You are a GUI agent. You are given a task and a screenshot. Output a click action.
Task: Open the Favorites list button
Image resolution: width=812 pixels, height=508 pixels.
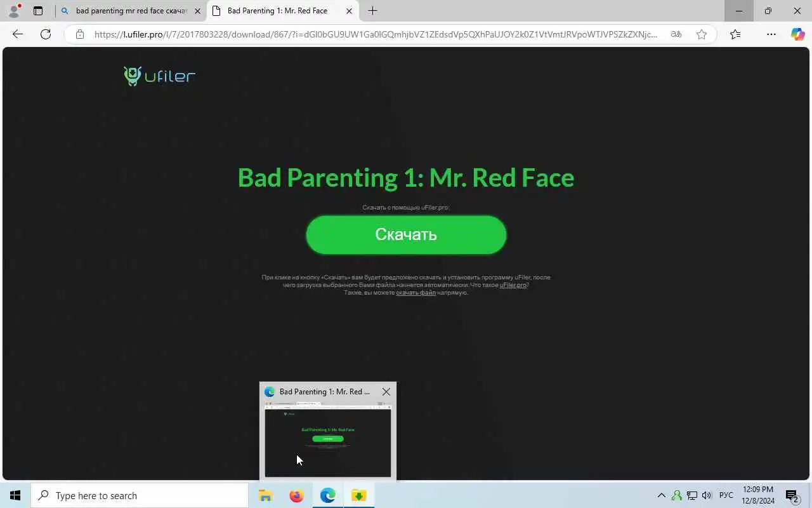735,34
